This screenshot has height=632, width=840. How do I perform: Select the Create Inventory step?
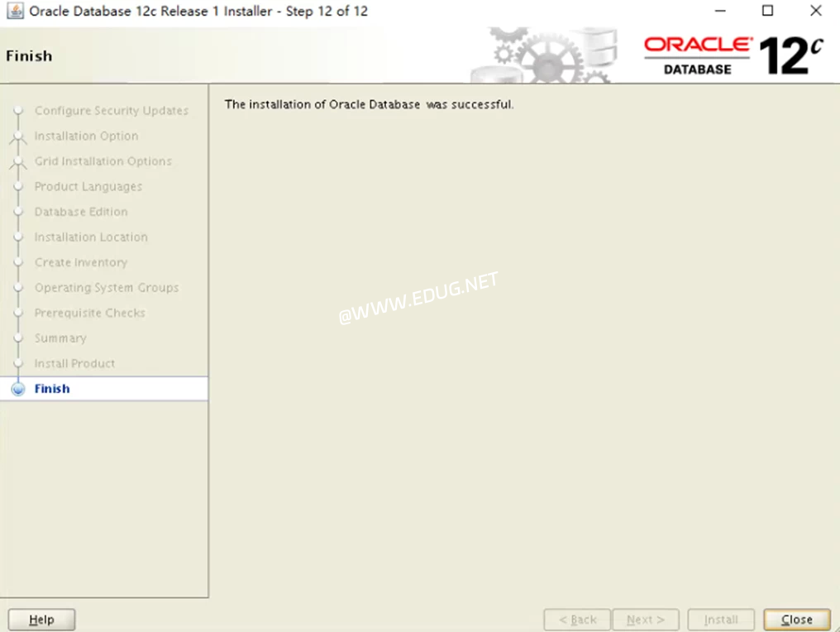click(x=81, y=262)
